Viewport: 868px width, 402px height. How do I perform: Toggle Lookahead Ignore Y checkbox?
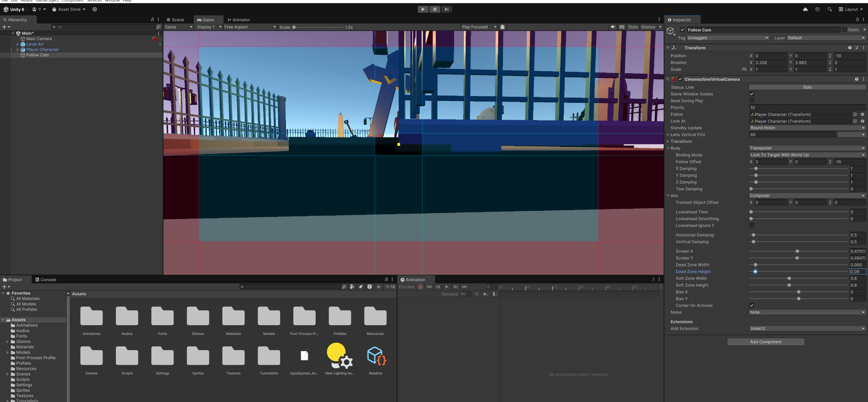751,226
